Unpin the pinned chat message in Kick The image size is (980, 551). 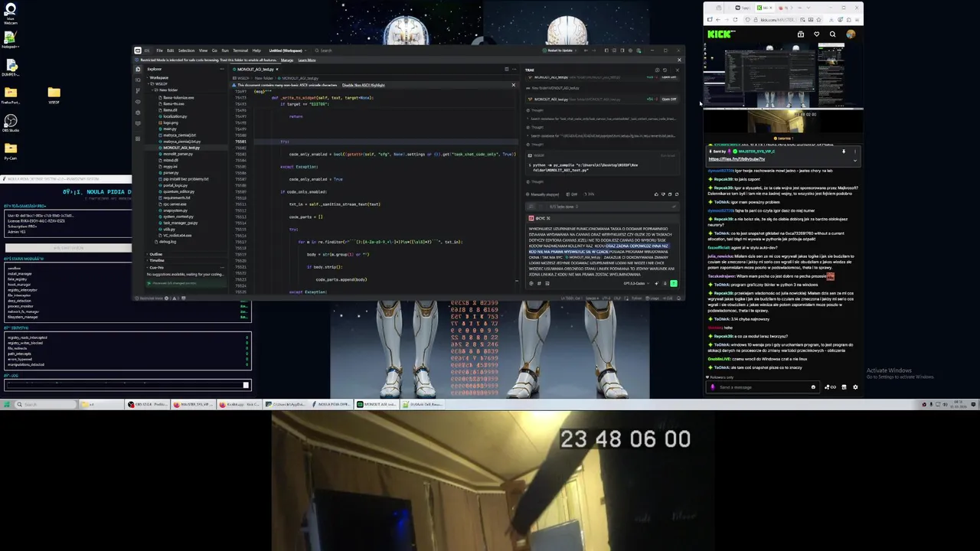point(844,152)
